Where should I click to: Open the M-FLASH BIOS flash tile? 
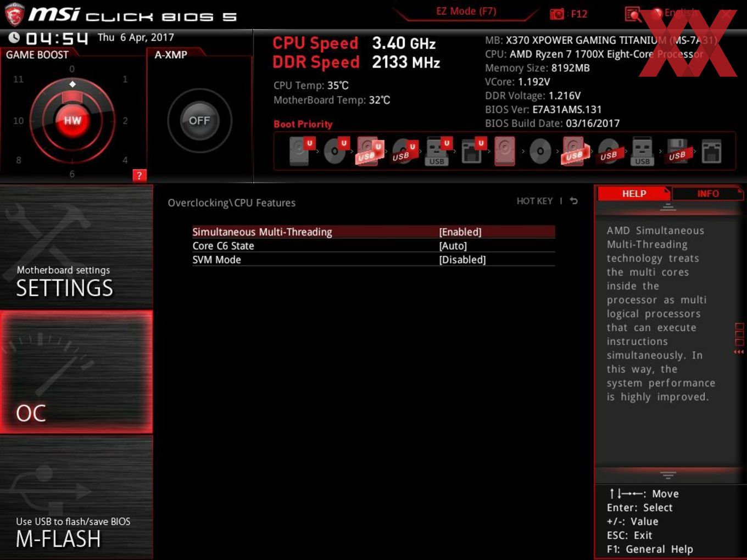coord(76,497)
